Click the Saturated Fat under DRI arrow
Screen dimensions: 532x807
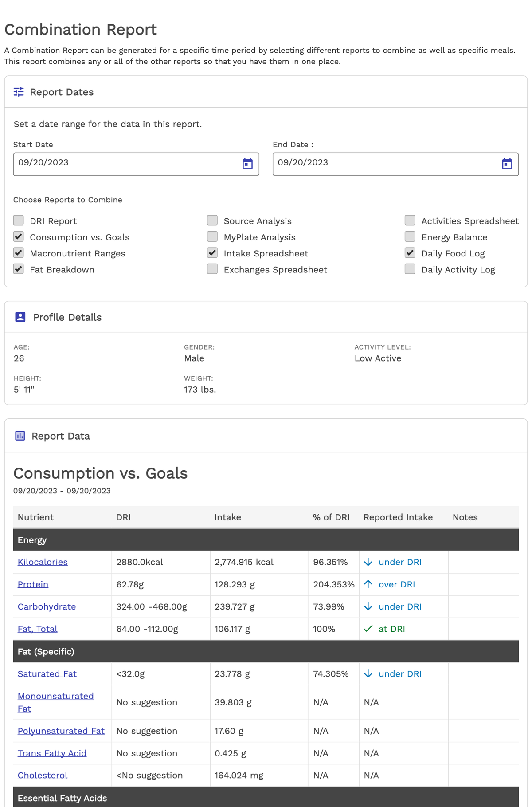pos(368,673)
